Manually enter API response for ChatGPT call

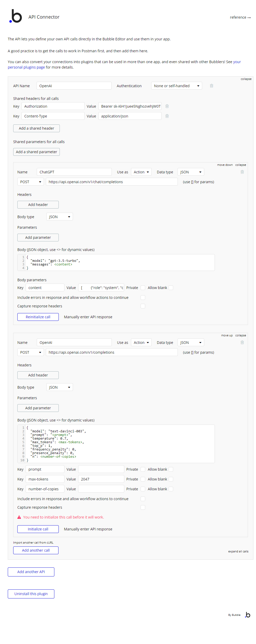(88, 317)
